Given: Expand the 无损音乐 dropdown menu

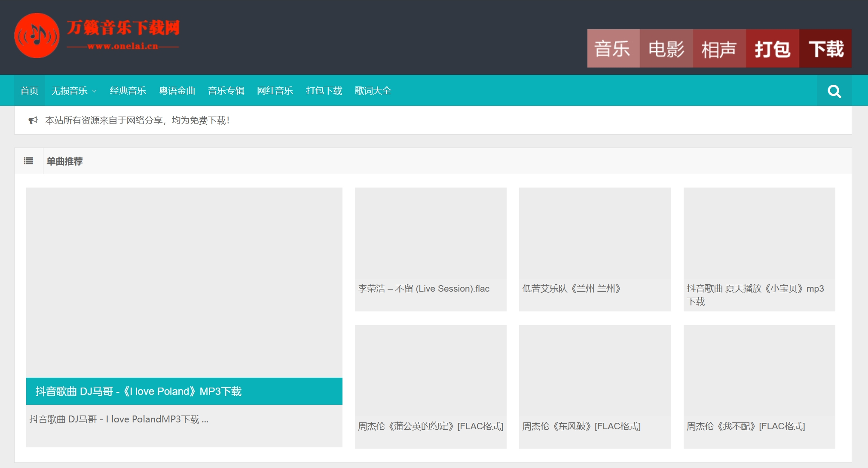Looking at the screenshot, I should coord(74,91).
